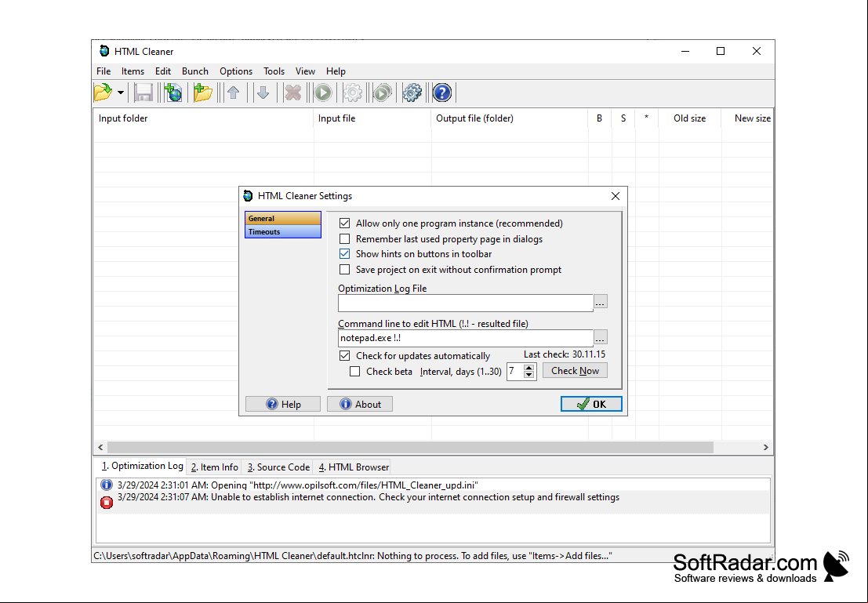Viewport: 868px width, 603px height.
Task: Decrease update interval days
Action: pos(529,375)
